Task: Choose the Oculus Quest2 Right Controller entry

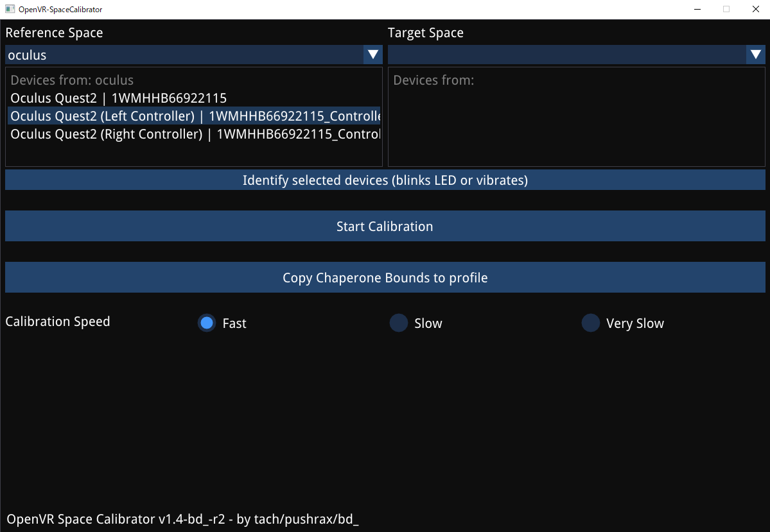Action: pyautogui.click(x=193, y=134)
